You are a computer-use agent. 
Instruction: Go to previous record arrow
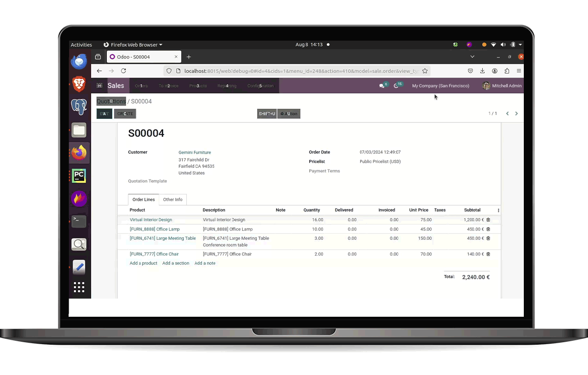click(x=507, y=114)
